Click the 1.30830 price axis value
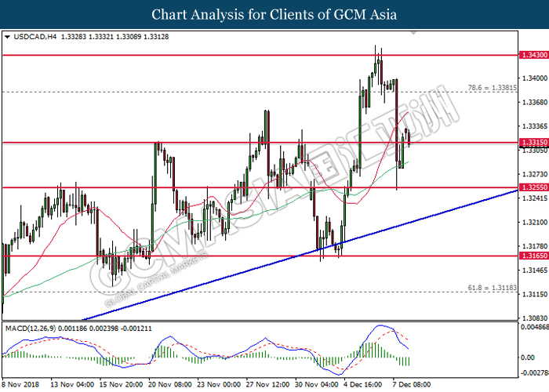The image size is (549, 392). point(535,318)
